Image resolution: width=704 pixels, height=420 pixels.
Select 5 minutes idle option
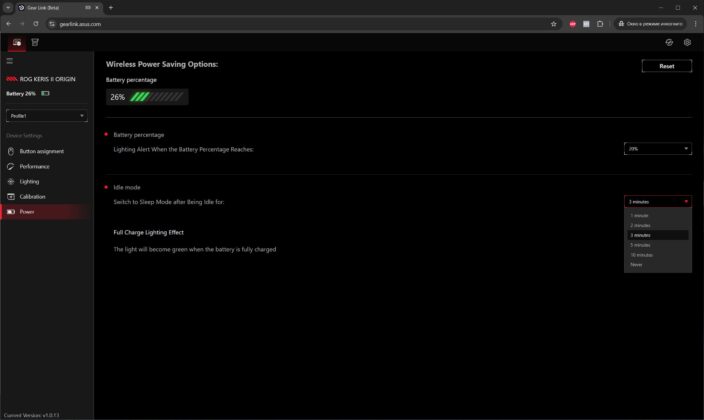tap(658, 245)
